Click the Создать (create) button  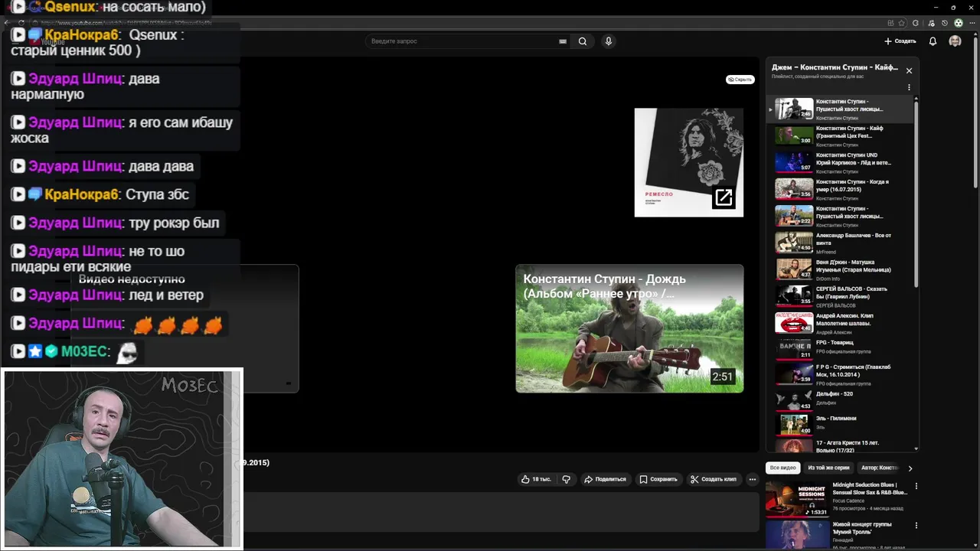pos(900,41)
